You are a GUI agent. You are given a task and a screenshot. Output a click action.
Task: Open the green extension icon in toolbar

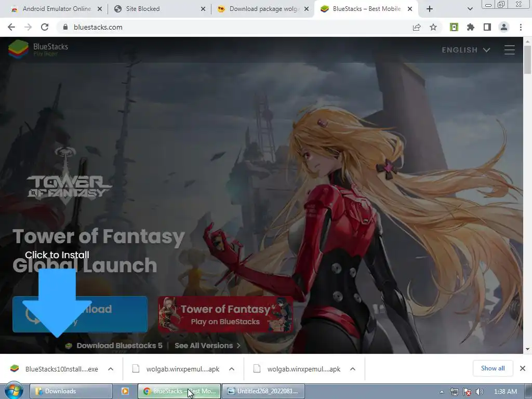coord(454,27)
